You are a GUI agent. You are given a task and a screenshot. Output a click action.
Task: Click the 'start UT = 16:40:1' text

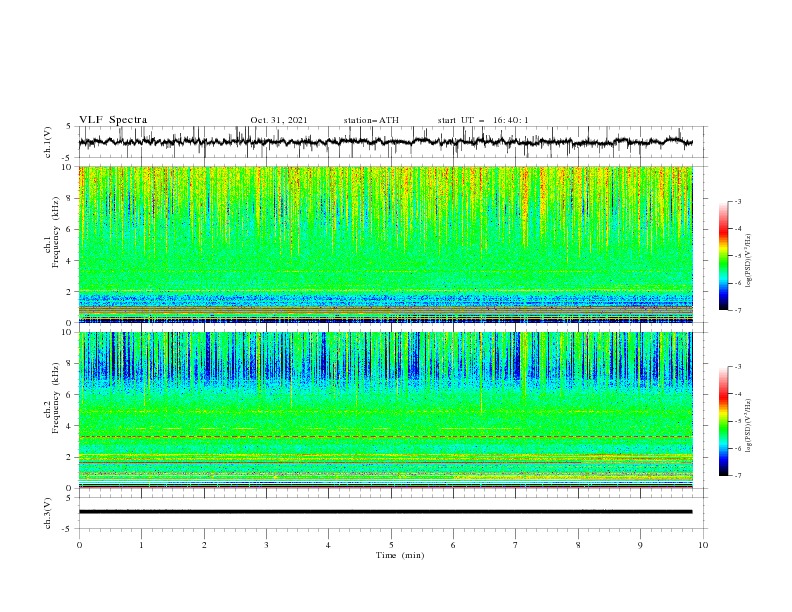click(483, 120)
